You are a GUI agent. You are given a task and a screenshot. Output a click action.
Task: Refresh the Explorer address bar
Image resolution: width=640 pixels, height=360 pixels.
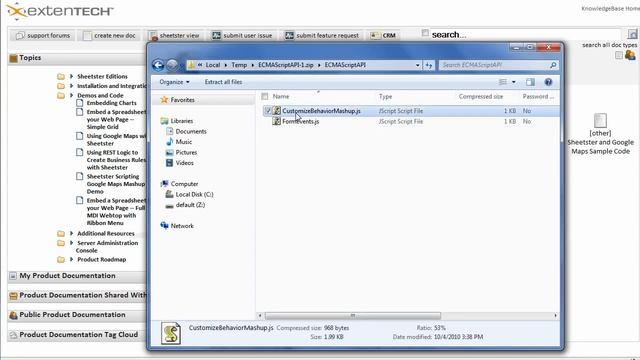(x=429, y=65)
